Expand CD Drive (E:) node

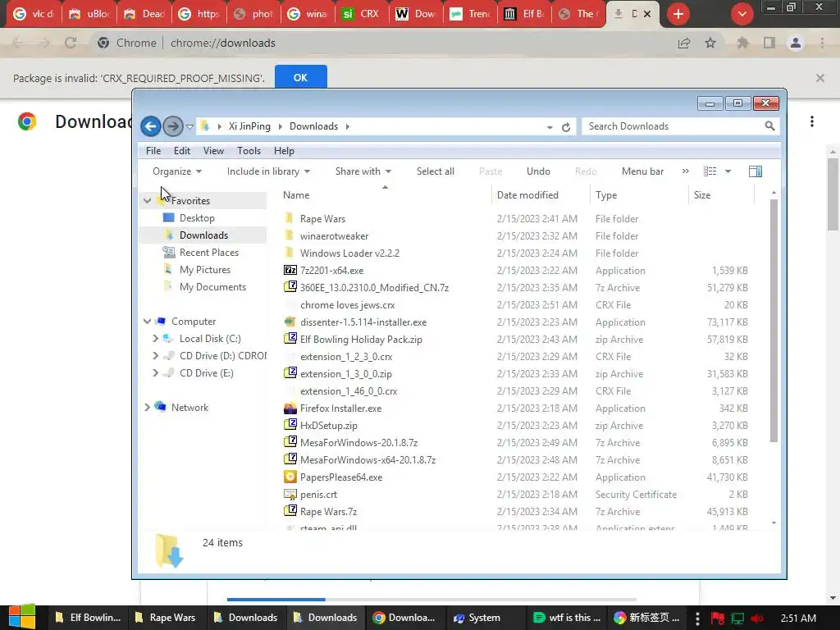click(155, 373)
